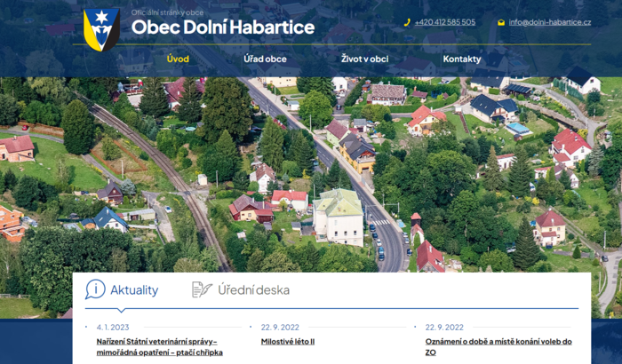
Task: Click the date 4. 1. 2023
Action: 113,327
